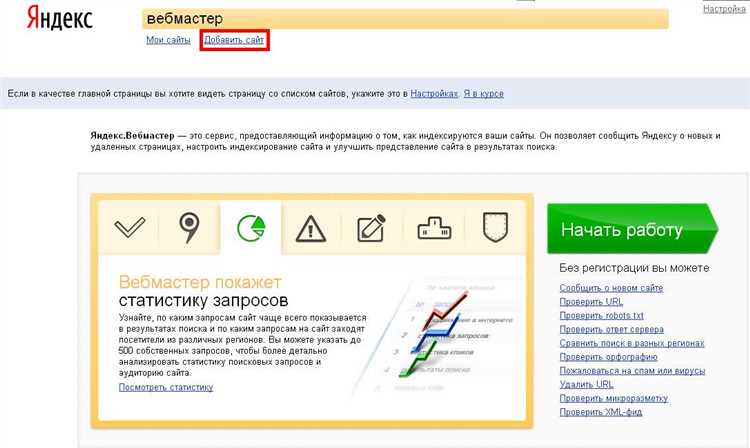Image resolution: width=750 pixels, height=448 pixels.
Task: Click the Добавить сайт link
Action: (234, 40)
